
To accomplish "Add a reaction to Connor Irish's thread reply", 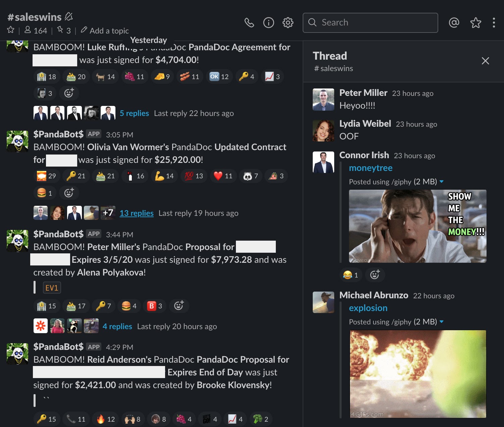I will [375, 275].
